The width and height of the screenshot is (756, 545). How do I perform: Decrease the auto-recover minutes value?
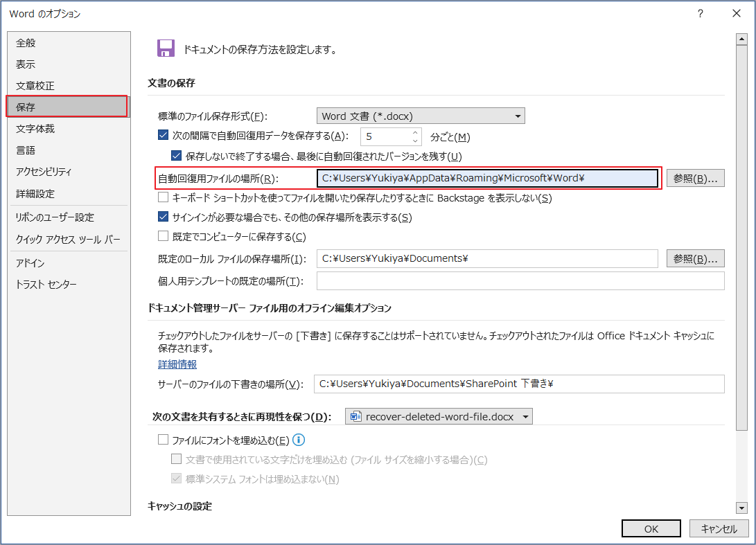pyautogui.click(x=415, y=141)
